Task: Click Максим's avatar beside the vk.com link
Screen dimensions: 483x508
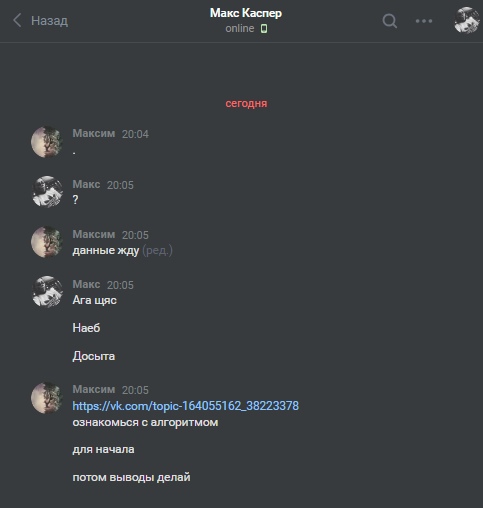Action: (x=47, y=398)
